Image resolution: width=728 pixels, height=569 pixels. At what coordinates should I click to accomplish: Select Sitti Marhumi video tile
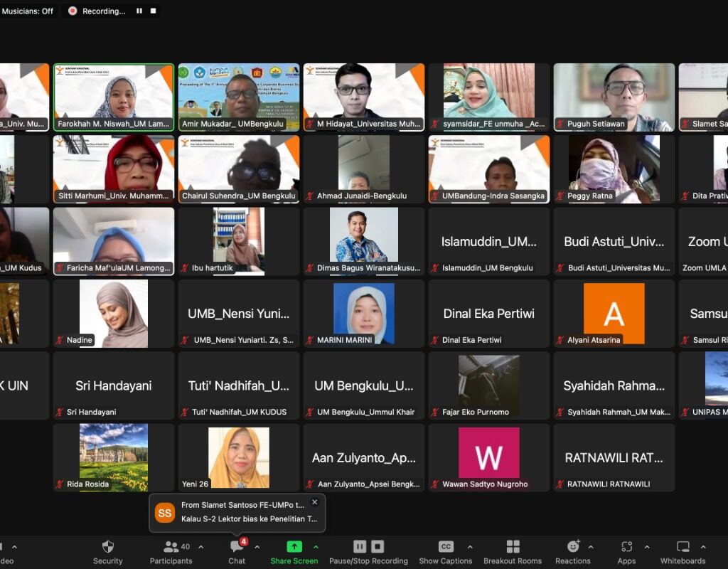(114, 169)
